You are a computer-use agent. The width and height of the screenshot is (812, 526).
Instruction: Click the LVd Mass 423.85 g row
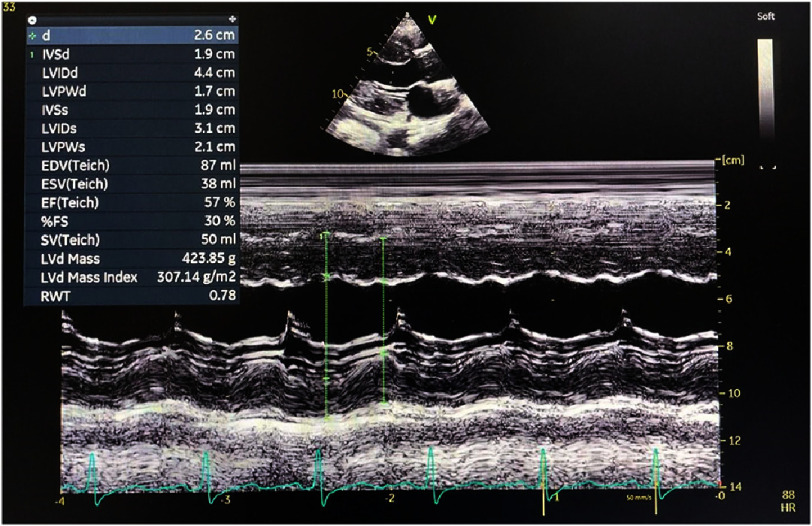(133, 258)
